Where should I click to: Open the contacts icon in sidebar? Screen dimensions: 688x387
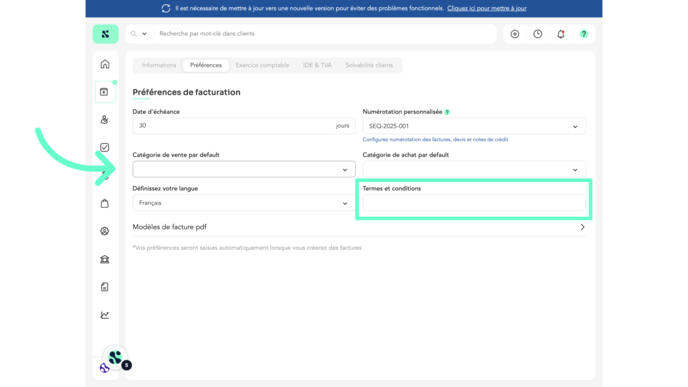[104, 120]
